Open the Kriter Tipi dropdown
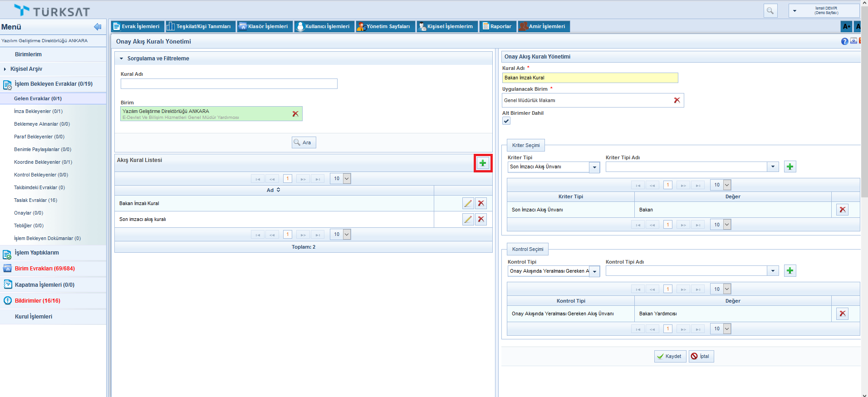The image size is (868, 397). pyautogui.click(x=594, y=167)
